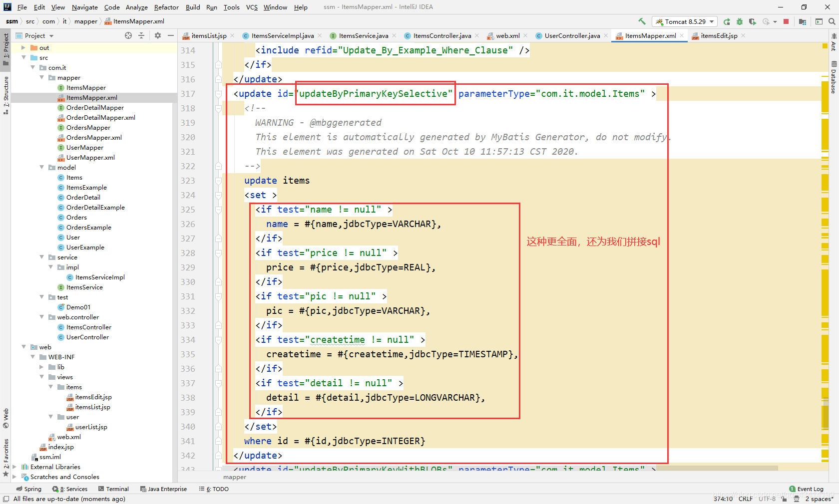Image resolution: width=839 pixels, height=504 pixels.
Task: Switch to ItemsController.java tab
Action: (442, 35)
